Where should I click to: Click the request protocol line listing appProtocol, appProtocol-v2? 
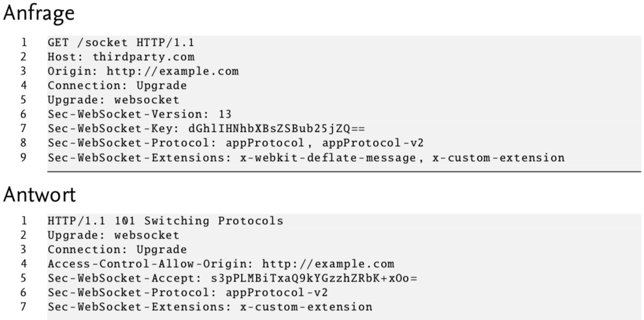[x=235, y=143]
